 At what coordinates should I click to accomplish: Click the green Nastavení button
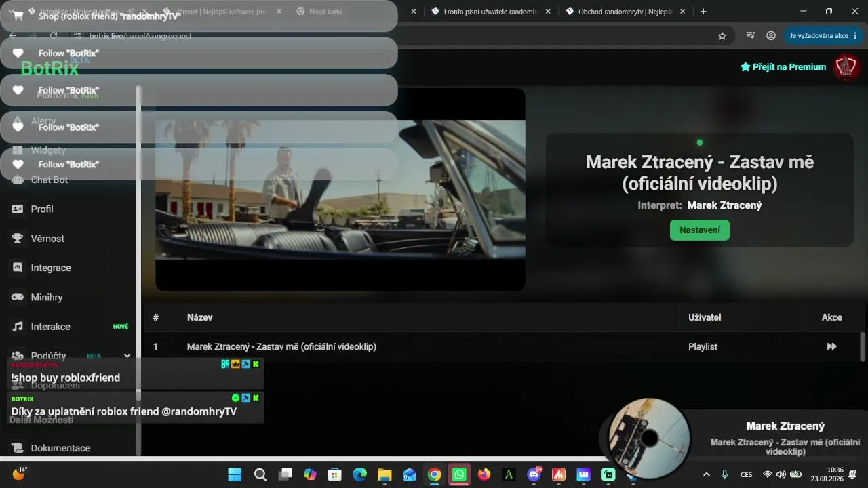click(x=700, y=230)
